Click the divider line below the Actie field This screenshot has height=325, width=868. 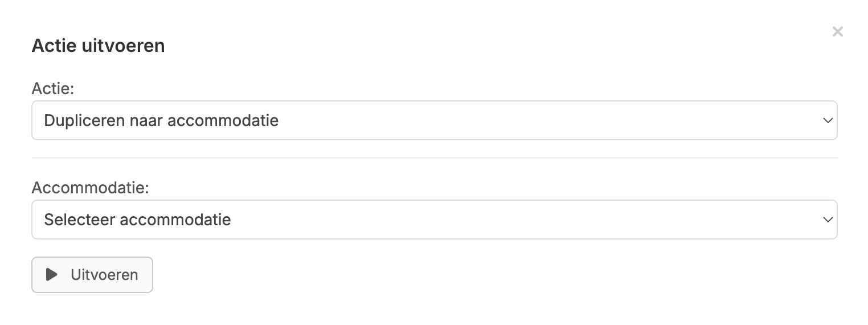tap(434, 158)
